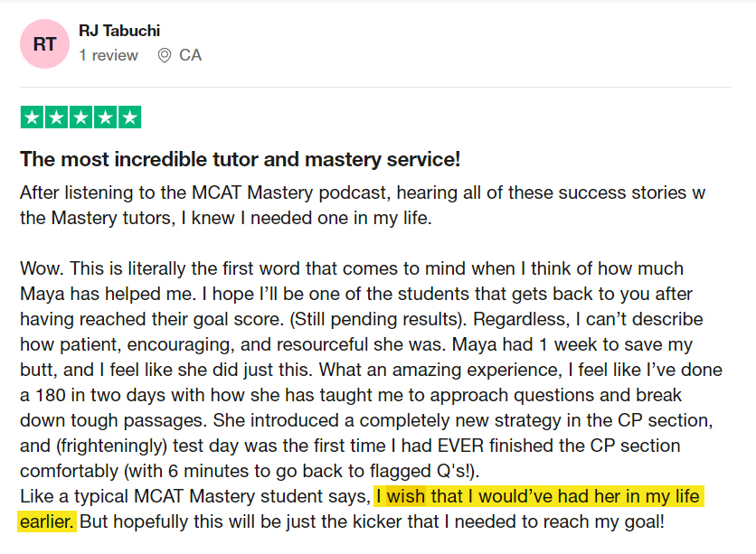Click the number "180" in the review text

tap(51, 395)
